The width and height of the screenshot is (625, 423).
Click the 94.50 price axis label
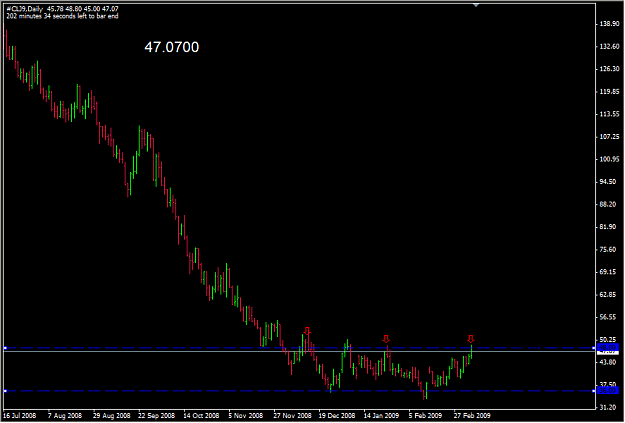[608, 182]
